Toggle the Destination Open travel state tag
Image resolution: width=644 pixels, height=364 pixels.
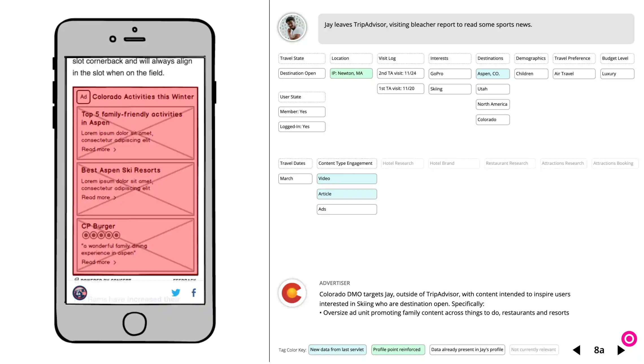point(298,73)
